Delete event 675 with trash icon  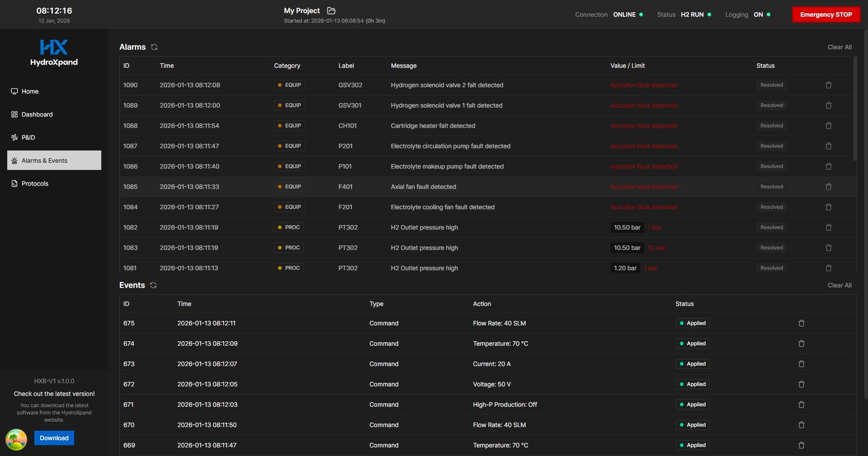(x=801, y=323)
